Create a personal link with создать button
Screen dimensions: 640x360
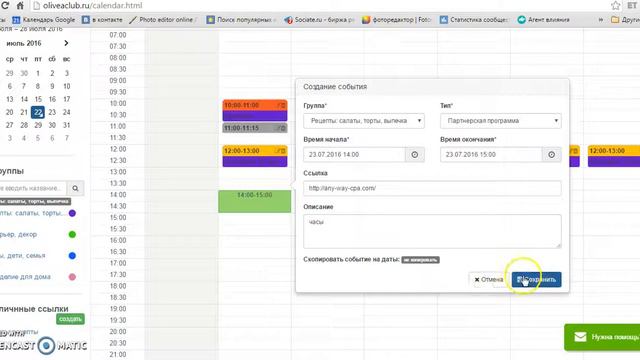coord(70,319)
